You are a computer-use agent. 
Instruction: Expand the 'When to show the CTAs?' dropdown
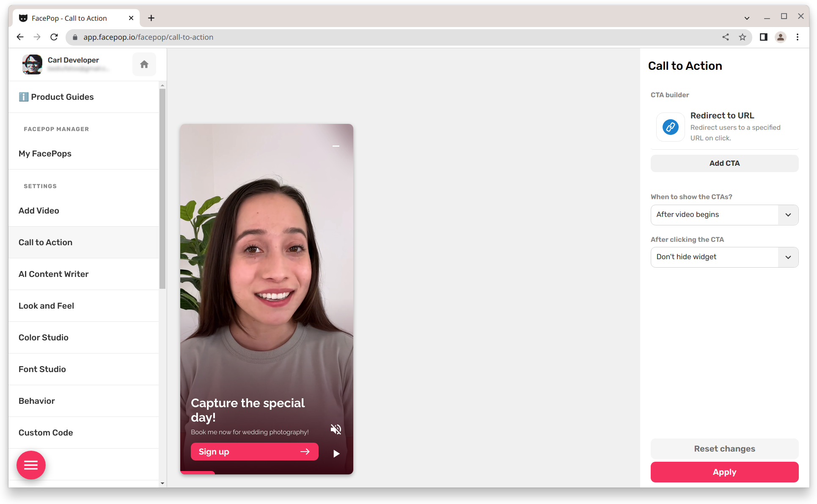click(x=724, y=214)
